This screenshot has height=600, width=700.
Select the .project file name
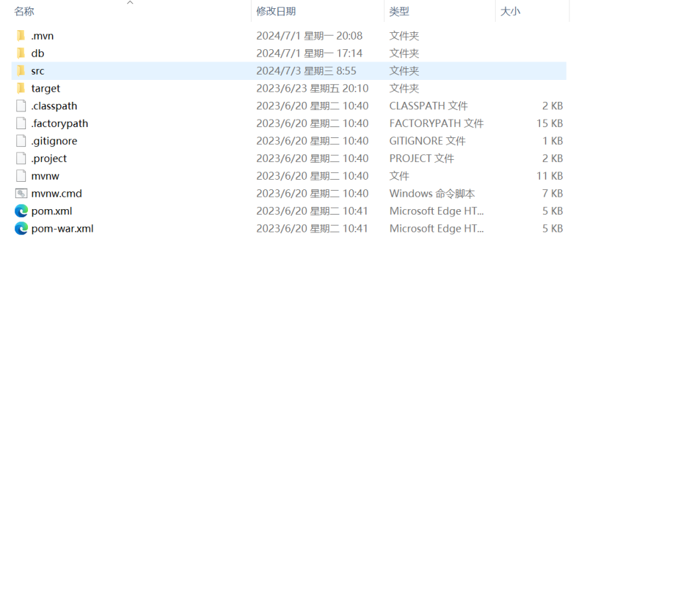tap(49, 159)
